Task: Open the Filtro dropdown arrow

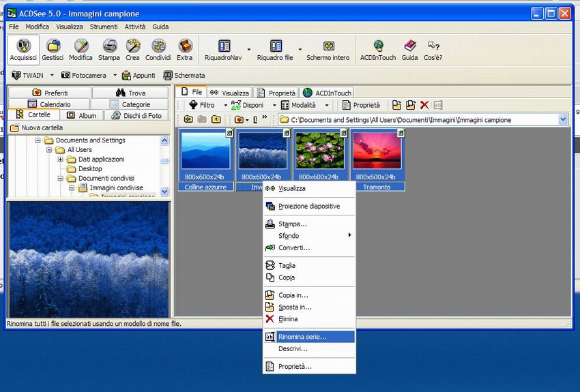Action: tap(226, 105)
